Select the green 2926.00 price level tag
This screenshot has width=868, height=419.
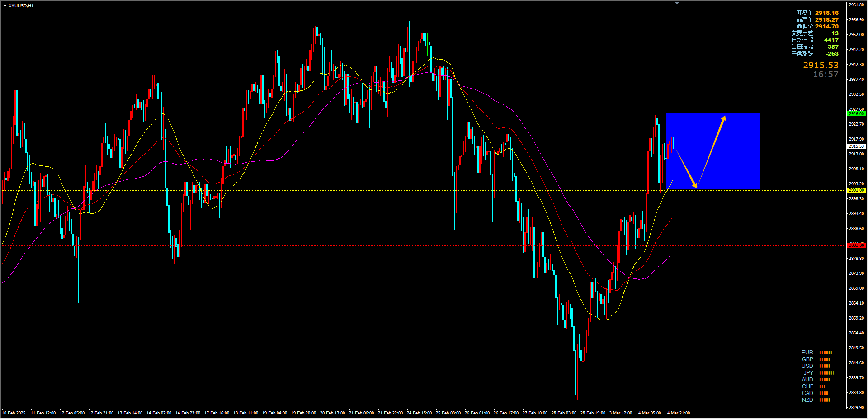point(856,114)
